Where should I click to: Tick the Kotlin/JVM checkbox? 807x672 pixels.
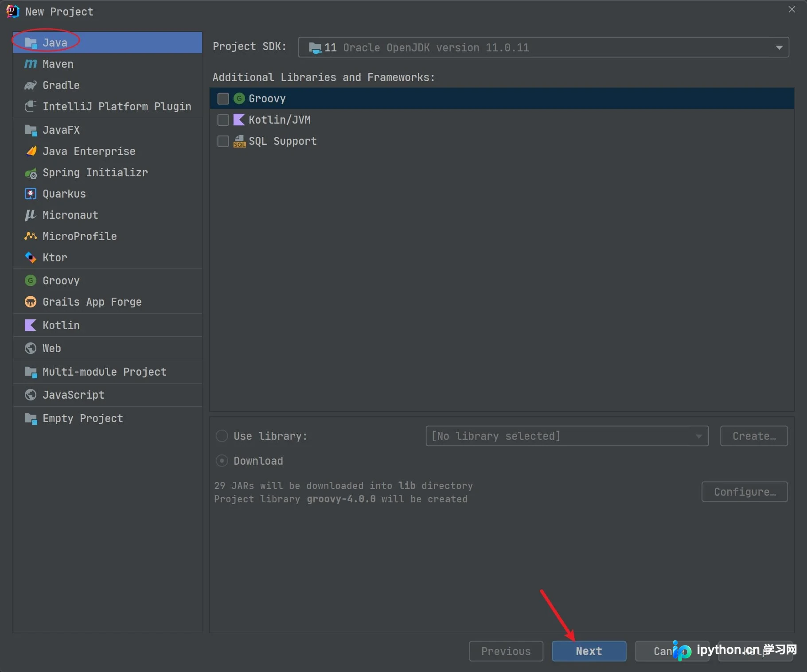[x=223, y=120]
